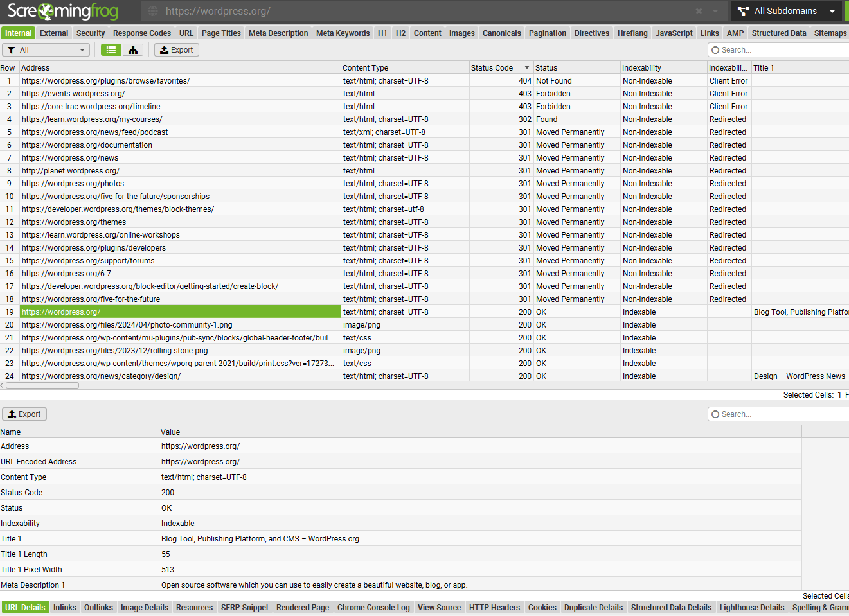Click the lower pane search field
This screenshot has width=849, height=616.
778,414
